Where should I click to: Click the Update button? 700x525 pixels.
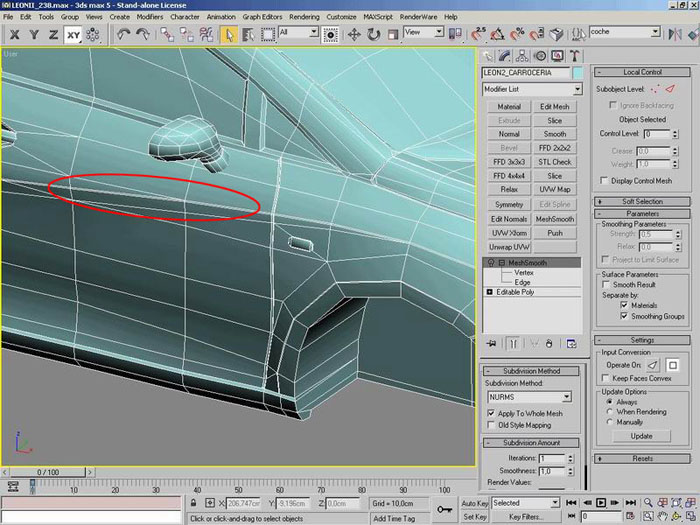click(642, 436)
